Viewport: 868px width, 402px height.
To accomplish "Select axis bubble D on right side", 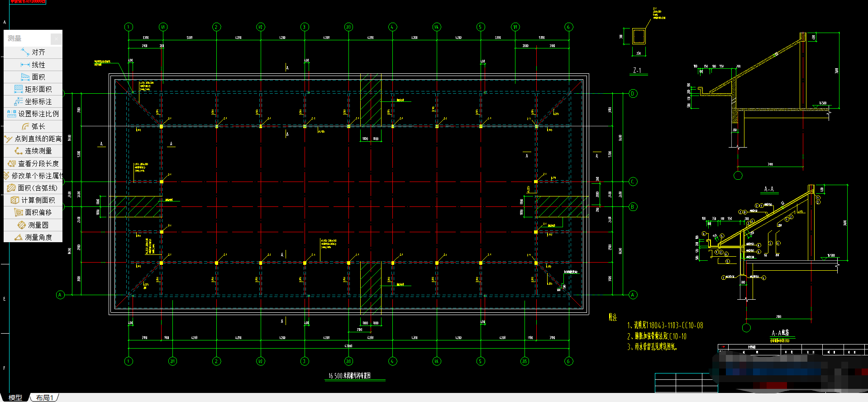I will tap(633, 94).
